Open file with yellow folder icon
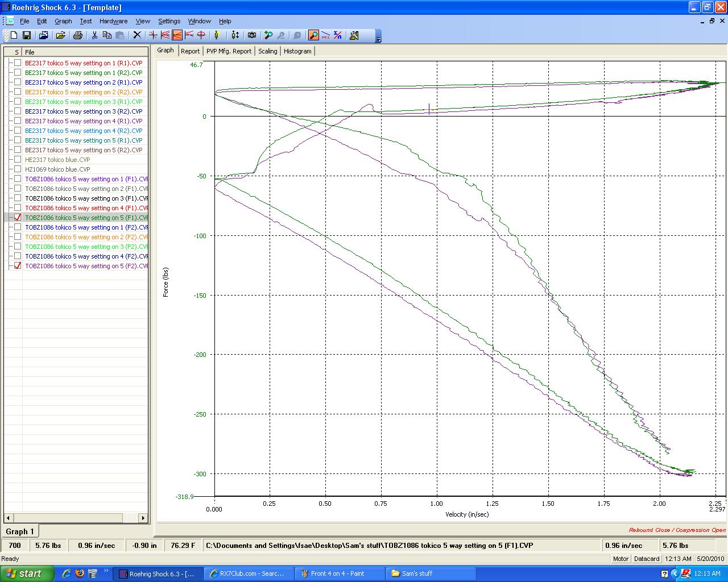 pos(60,35)
